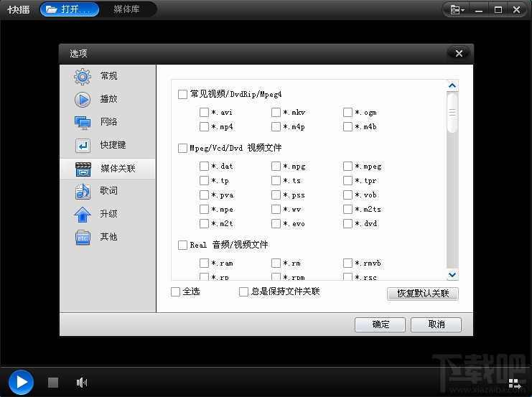Click the 快播 application logo

[19, 9]
